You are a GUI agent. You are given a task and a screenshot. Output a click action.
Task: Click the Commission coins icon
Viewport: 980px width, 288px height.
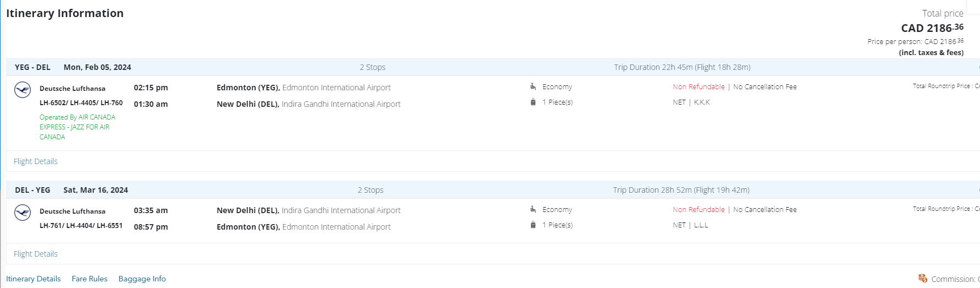click(x=923, y=278)
